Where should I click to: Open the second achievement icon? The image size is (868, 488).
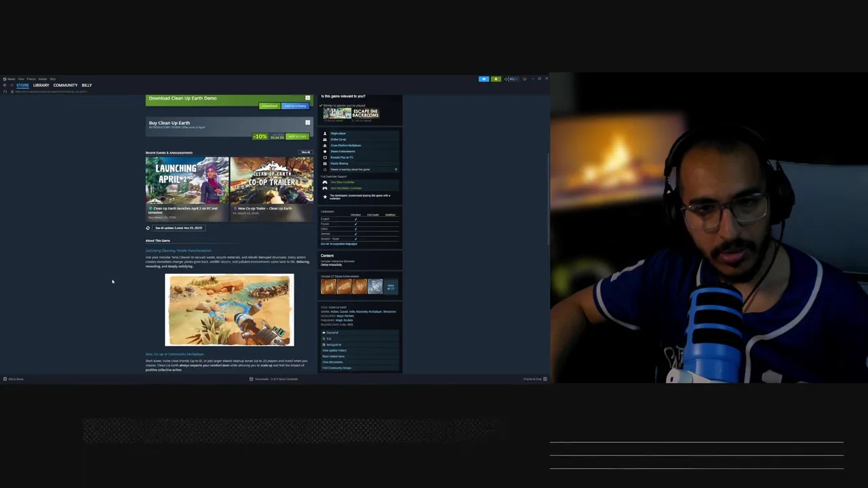(344, 286)
